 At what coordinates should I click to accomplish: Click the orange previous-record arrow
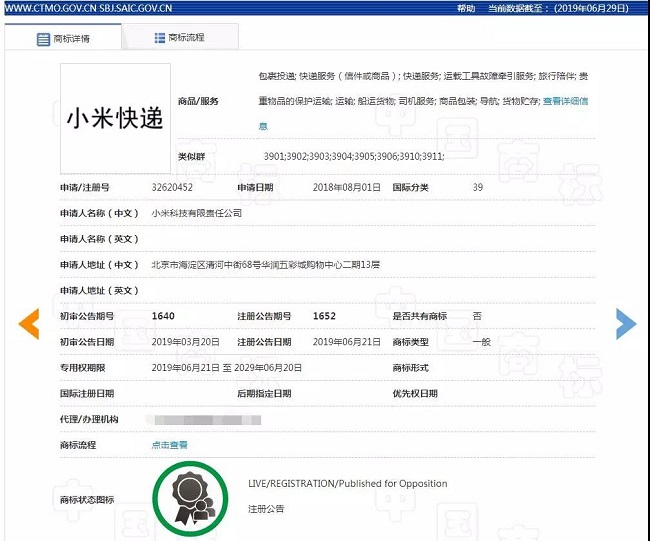point(29,324)
